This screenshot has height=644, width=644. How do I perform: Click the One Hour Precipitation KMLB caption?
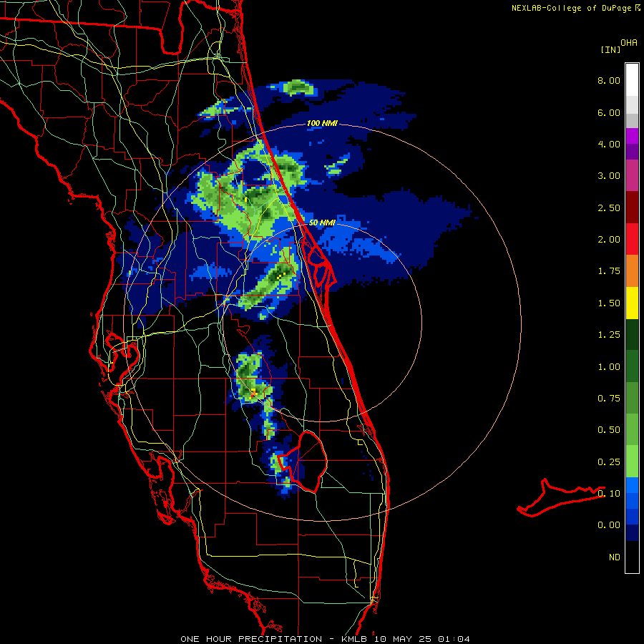(325, 639)
